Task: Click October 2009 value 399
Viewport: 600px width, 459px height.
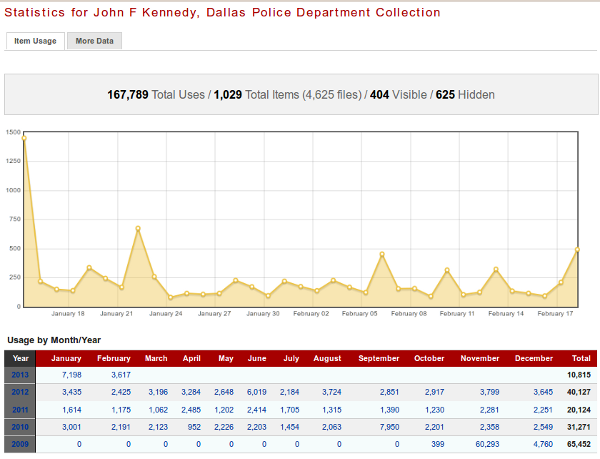Action: (x=437, y=444)
